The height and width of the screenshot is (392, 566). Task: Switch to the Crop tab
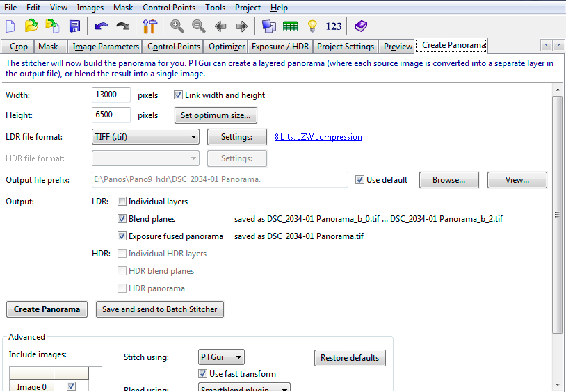[18, 47]
